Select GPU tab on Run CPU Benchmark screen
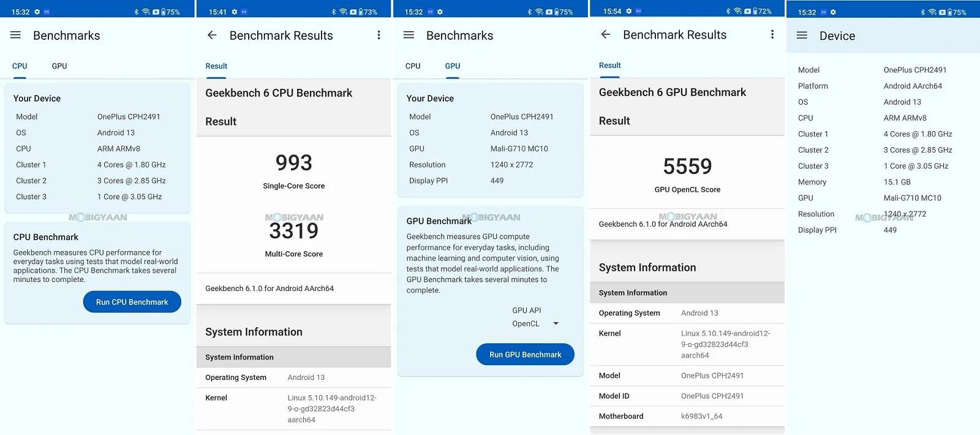Image resolution: width=980 pixels, height=435 pixels. (59, 66)
